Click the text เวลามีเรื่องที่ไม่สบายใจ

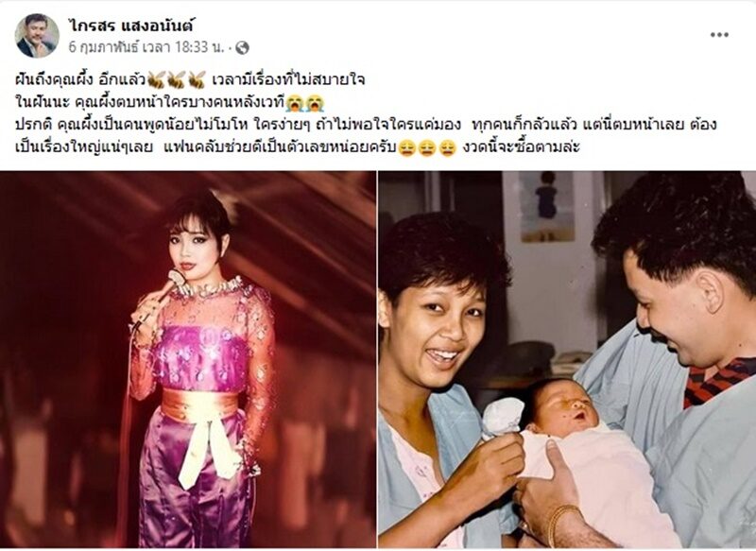[288, 79]
